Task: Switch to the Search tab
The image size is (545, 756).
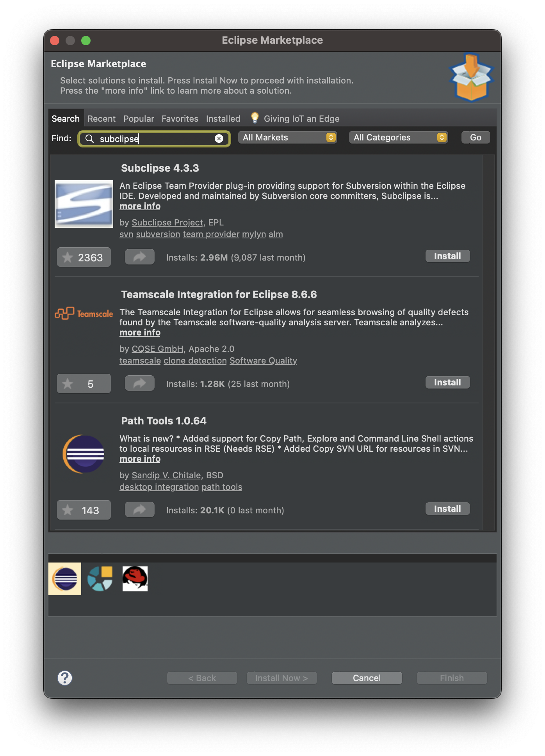Action: pyautogui.click(x=66, y=119)
